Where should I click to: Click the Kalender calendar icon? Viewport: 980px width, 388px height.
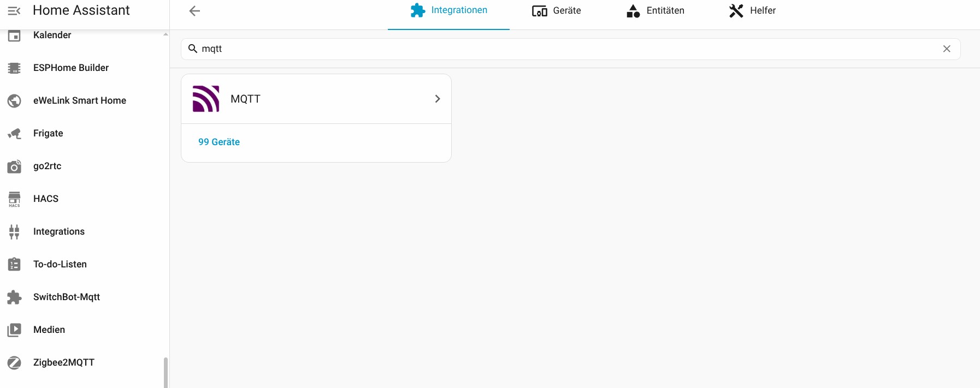click(x=14, y=35)
